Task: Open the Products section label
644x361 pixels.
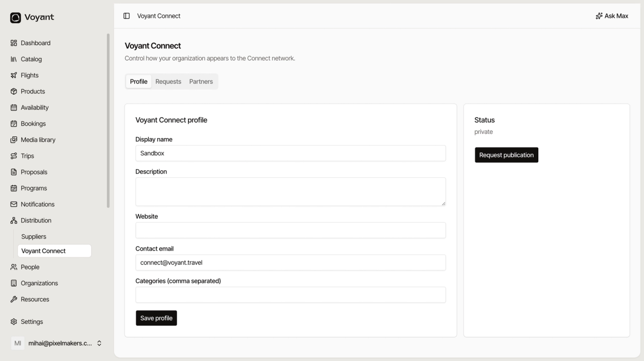Action: click(33, 91)
